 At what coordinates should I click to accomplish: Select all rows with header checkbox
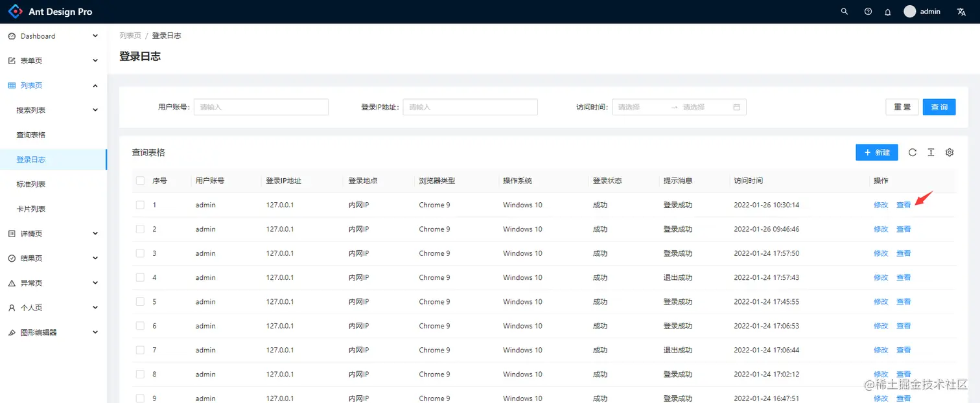coord(140,181)
